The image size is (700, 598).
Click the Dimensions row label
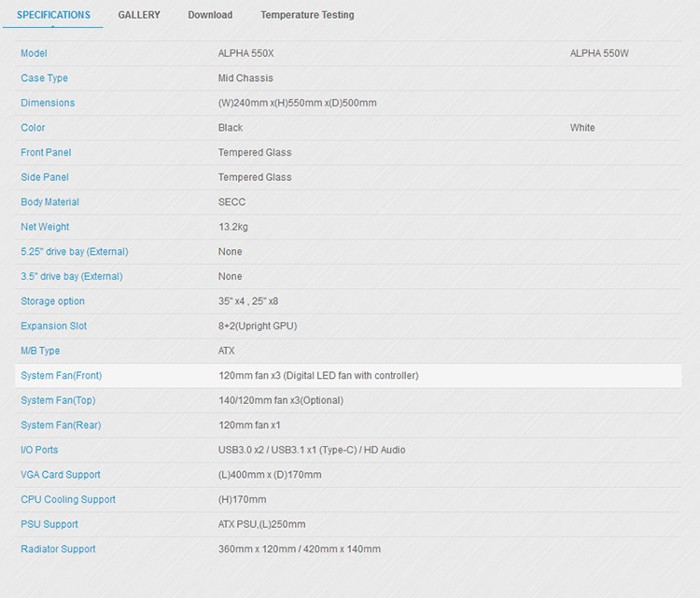click(x=48, y=103)
